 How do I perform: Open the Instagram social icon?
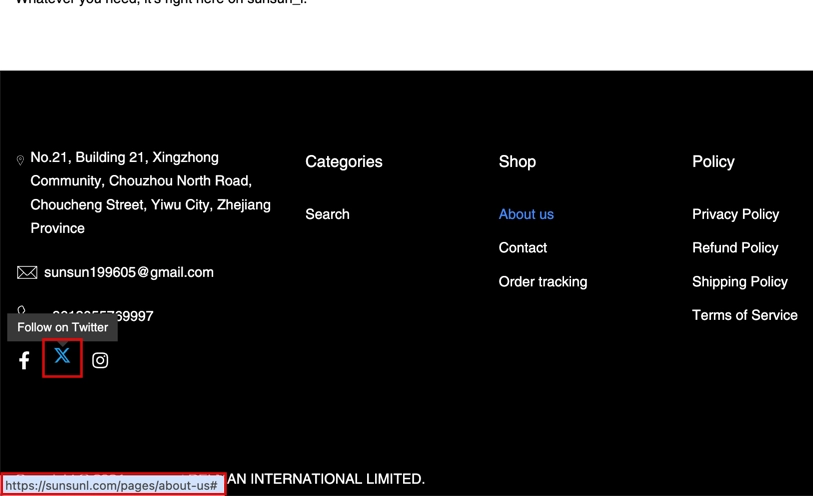[x=100, y=361]
